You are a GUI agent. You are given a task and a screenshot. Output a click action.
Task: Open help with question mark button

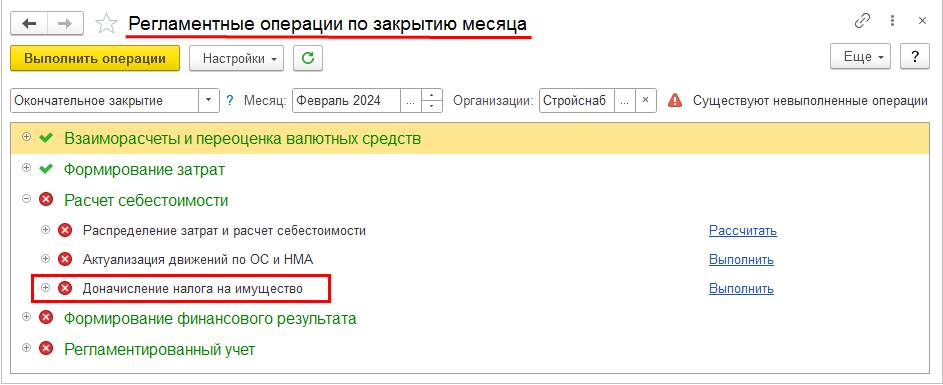click(915, 58)
